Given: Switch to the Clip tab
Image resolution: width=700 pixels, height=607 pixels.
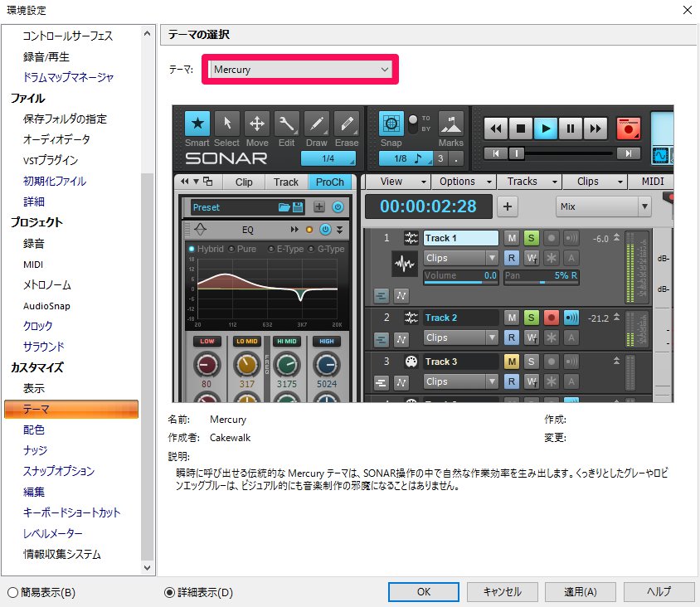Looking at the screenshot, I should [x=244, y=182].
